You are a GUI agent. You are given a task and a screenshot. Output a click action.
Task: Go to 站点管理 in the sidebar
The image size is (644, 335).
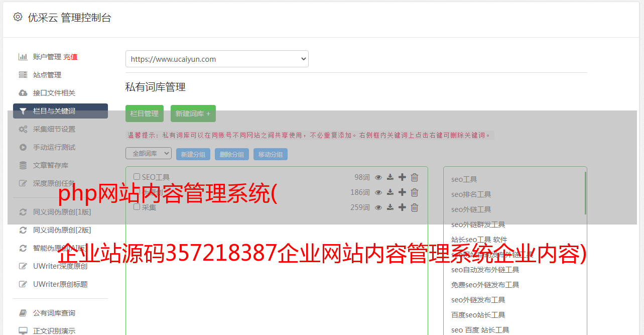click(47, 75)
